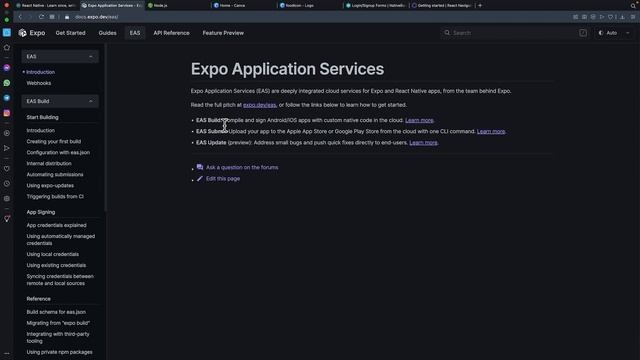Open a new tab with plus button
The image size is (640, 360).
[480, 5]
